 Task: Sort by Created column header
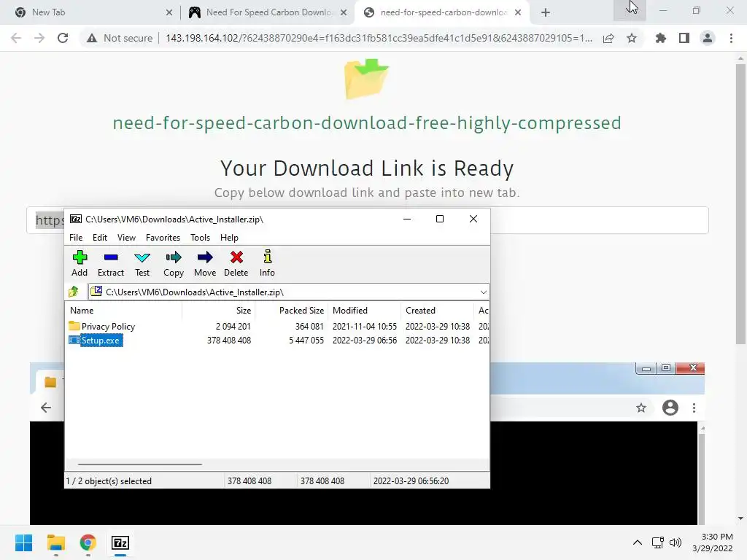click(438, 311)
